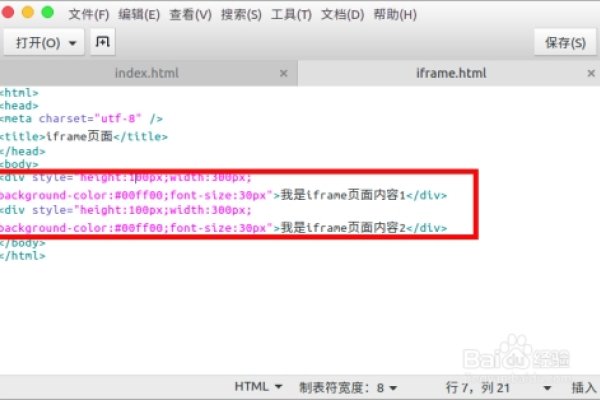Click the <body> opening tag line

point(19,164)
